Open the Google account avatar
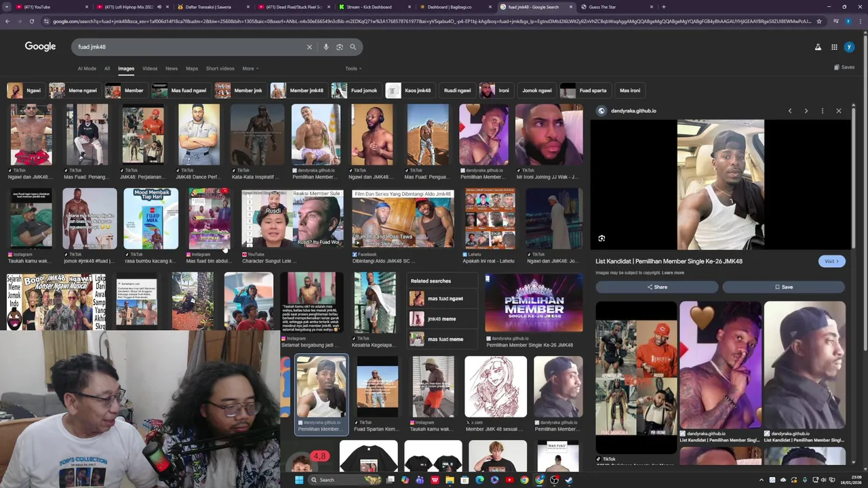868x488 pixels. (x=849, y=47)
